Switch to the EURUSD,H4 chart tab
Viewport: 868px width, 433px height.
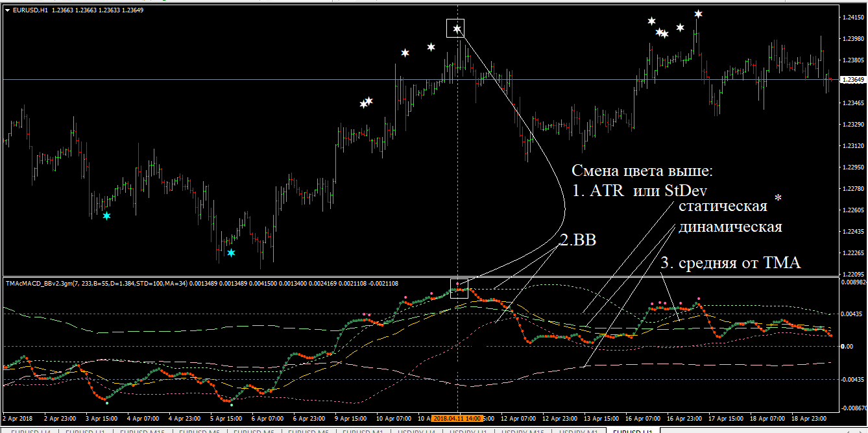click(x=32, y=431)
